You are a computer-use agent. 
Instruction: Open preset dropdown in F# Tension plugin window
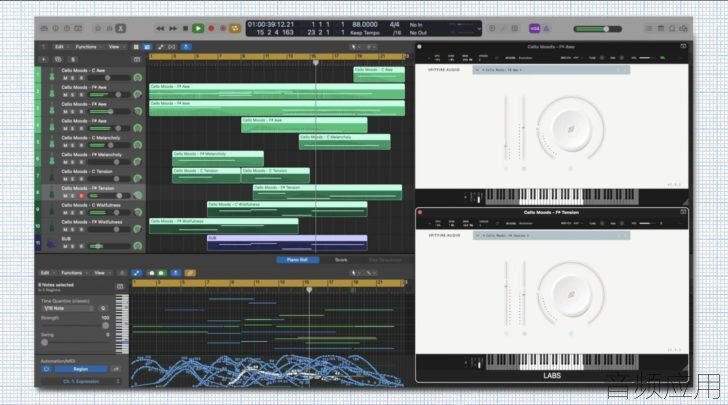tap(551, 235)
